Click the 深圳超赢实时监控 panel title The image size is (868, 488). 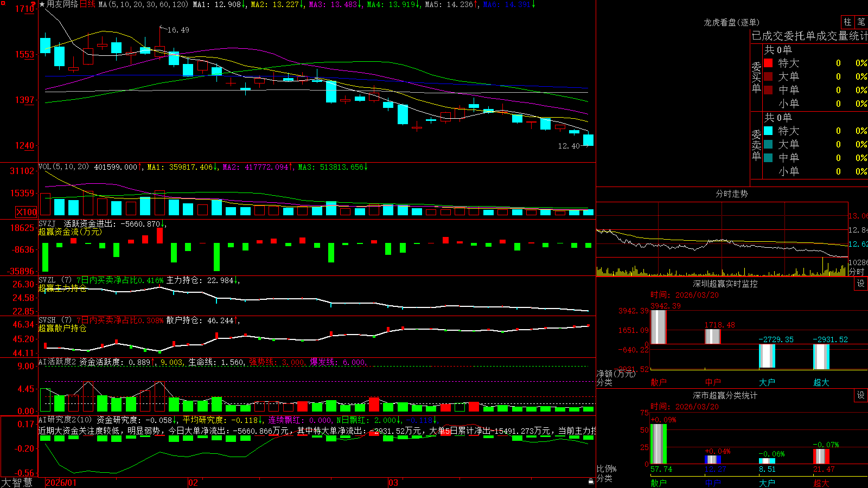coord(725,284)
